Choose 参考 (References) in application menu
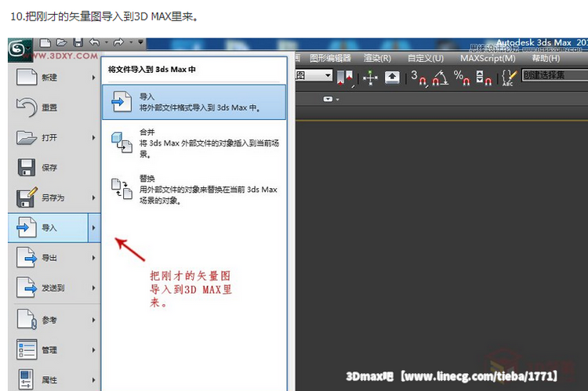Screen dimensions: 588x391 click(54, 320)
